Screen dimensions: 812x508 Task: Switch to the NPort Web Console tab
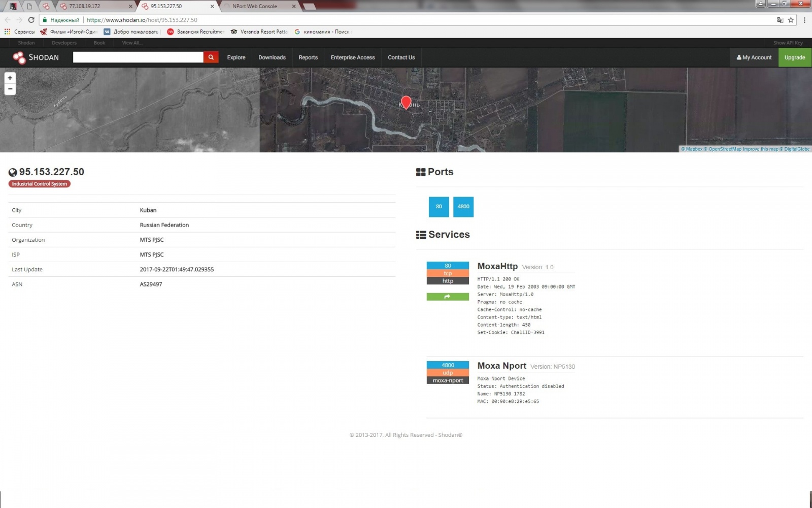pos(258,7)
